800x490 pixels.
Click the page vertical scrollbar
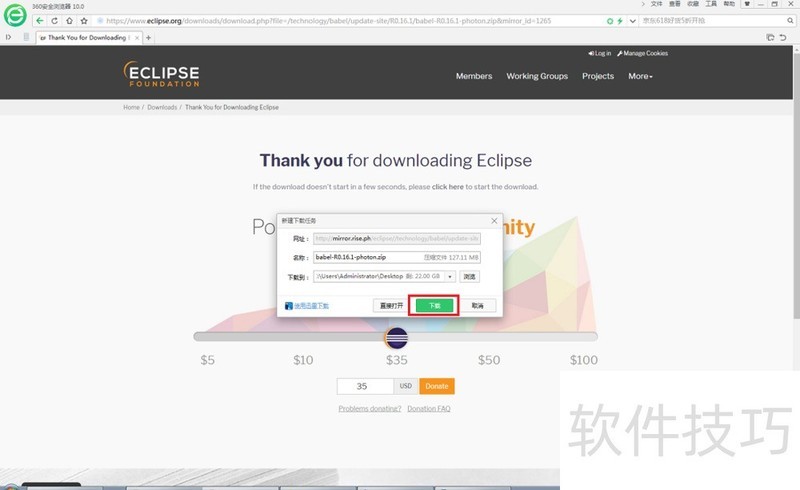point(796,184)
